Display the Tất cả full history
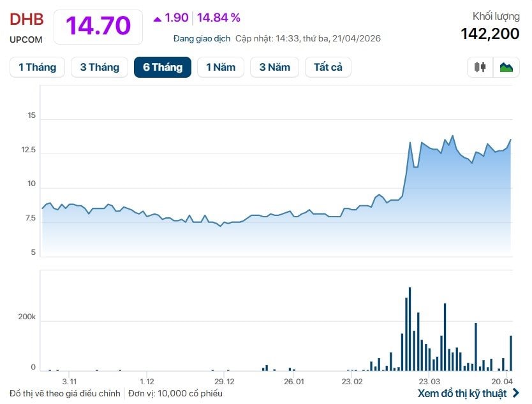The width and height of the screenshot is (532, 404). [x=328, y=67]
